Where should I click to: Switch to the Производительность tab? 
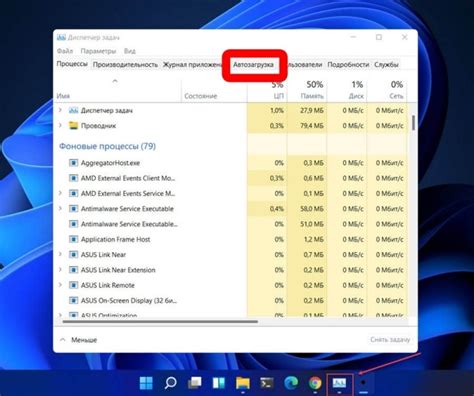coord(125,65)
